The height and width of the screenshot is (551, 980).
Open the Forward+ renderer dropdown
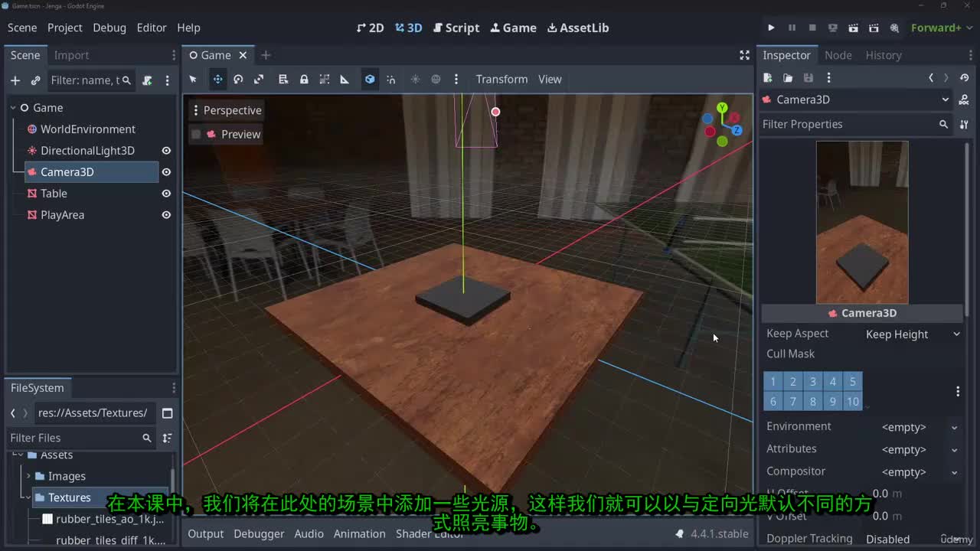coord(941,28)
